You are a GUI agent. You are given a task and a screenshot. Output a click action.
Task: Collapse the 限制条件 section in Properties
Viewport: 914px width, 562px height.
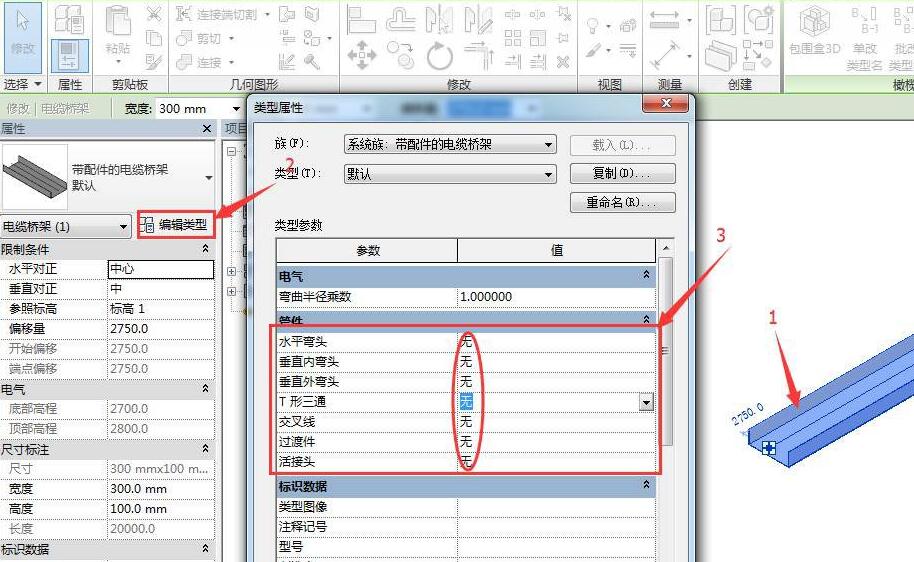coord(205,249)
